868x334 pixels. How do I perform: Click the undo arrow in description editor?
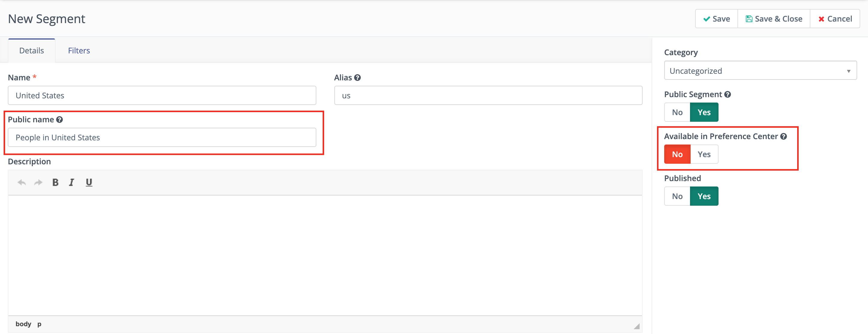point(22,183)
